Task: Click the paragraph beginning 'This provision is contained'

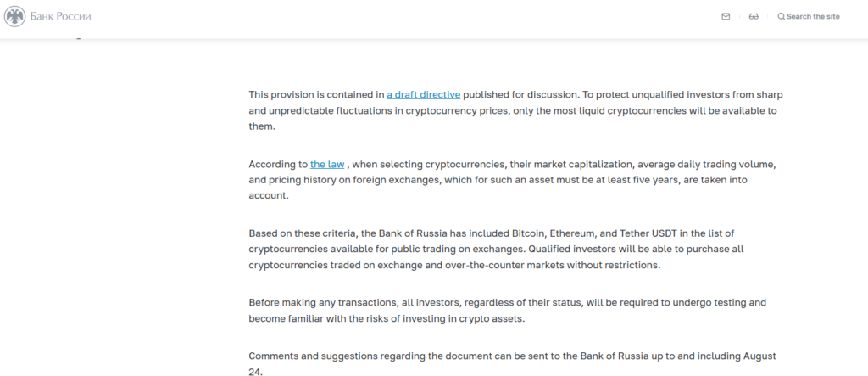Action: [x=515, y=110]
